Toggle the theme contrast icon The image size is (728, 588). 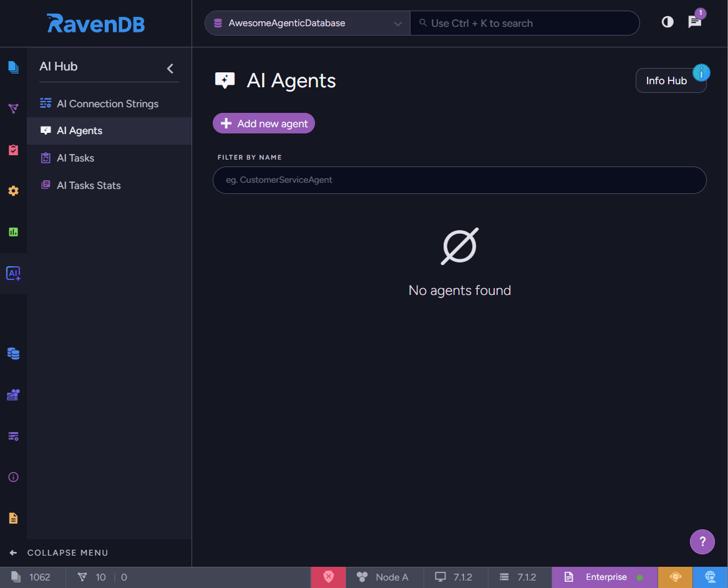pos(667,22)
